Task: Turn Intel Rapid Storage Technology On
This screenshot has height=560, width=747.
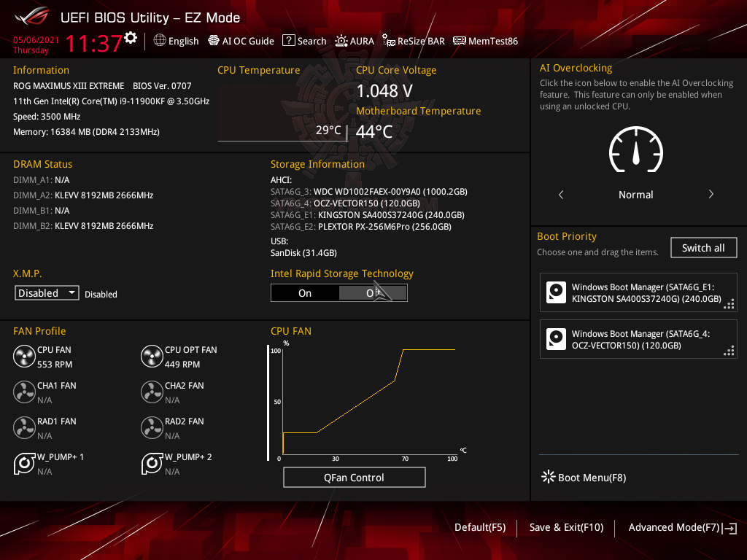Action: click(305, 293)
